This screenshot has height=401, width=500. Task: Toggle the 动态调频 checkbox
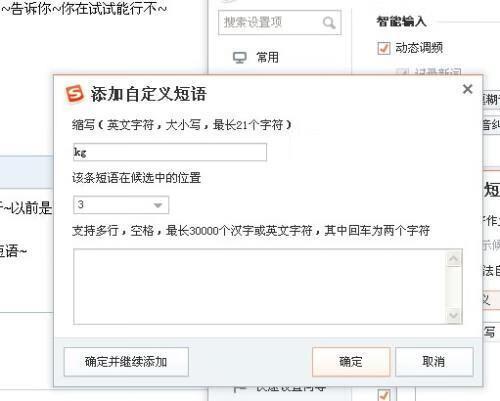384,48
